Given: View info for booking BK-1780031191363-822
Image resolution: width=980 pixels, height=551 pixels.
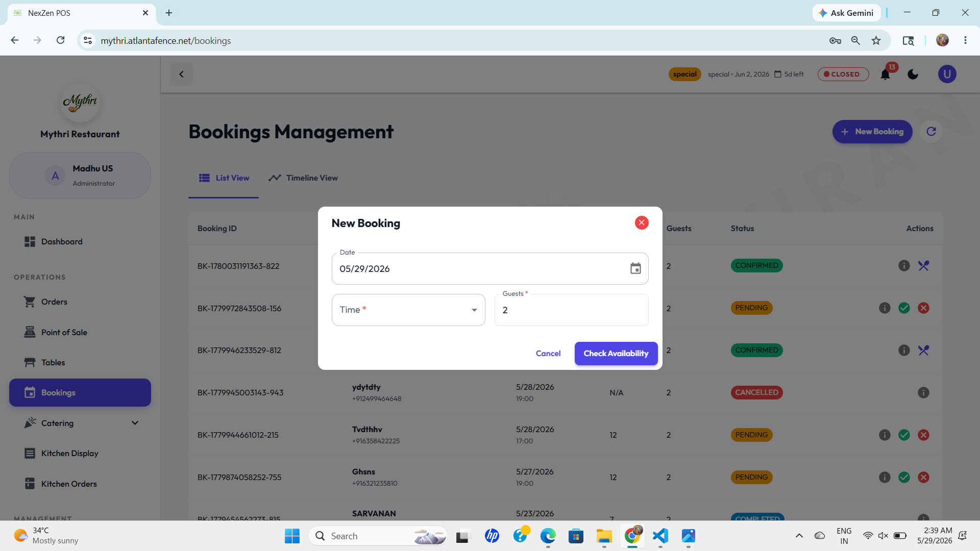Looking at the screenshot, I should point(904,266).
